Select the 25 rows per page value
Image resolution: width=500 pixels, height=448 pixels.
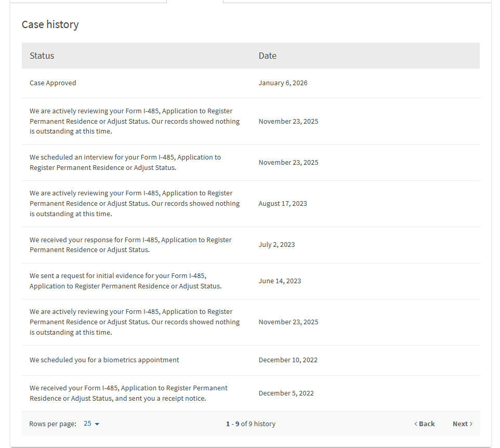(x=87, y=424)
